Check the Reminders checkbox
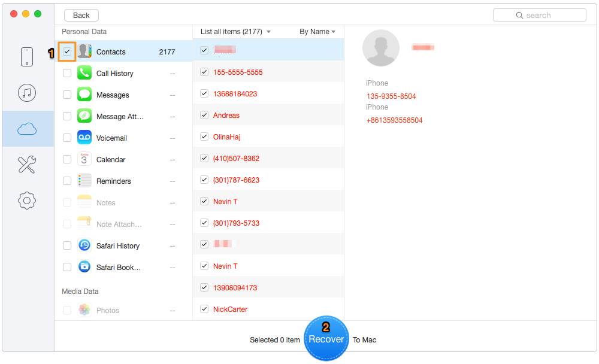The width and height of the screenshot is (599, 364). (67, 181)
